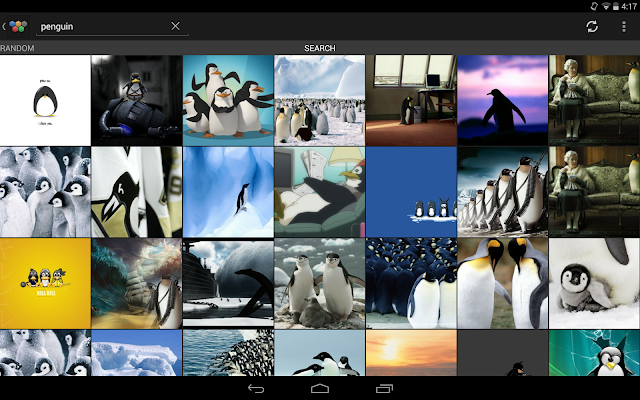
Task: Tap the colorful hexagon app logo
Action: tap(18, 27)
